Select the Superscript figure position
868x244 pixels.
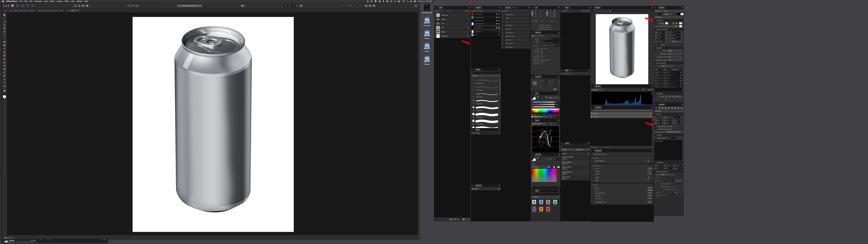[x=594, y=171]
